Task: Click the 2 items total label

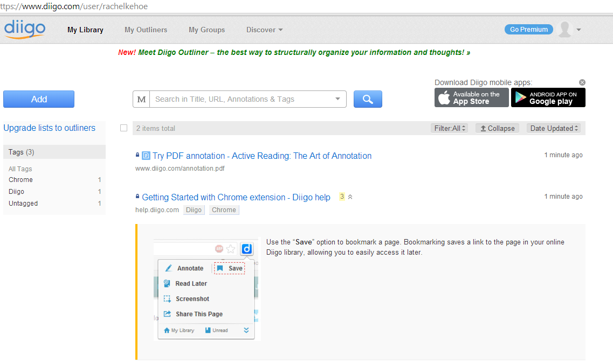Action: point(156,128)
